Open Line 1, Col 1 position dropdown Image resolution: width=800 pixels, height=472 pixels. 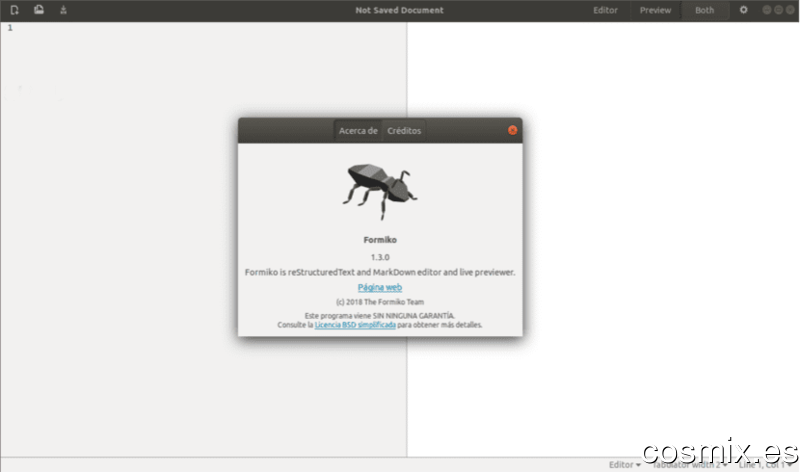[765, 465]
